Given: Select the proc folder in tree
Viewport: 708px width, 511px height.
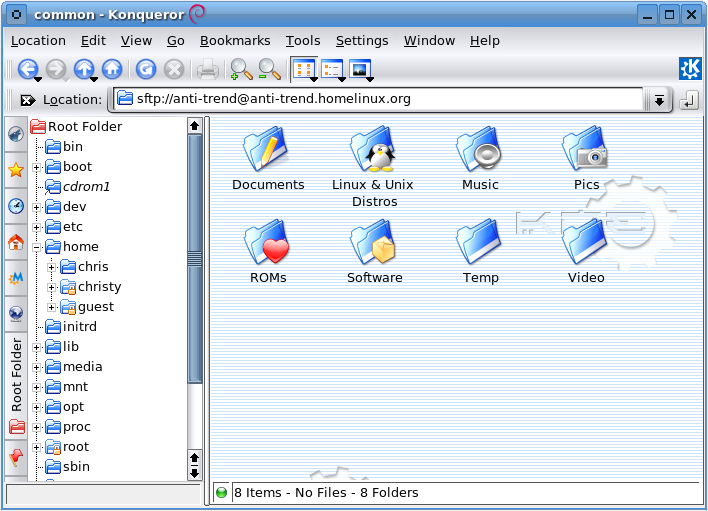Looking at the screenshot, I should click(68, 427).
